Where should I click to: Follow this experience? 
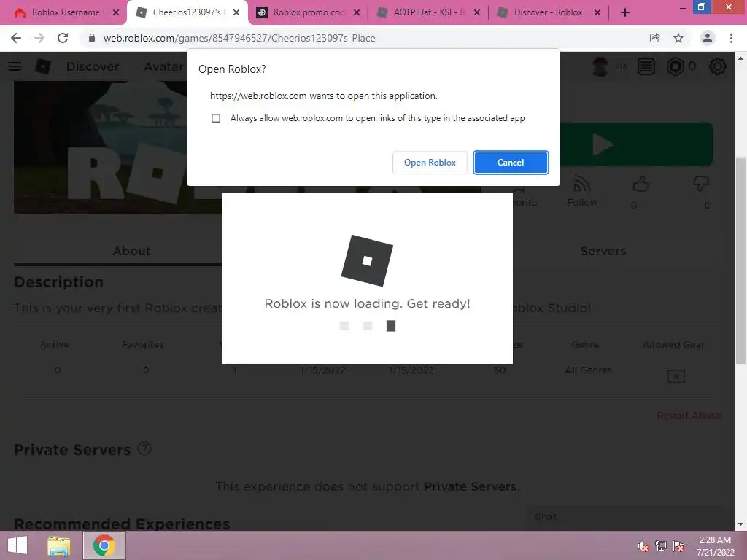click(x=581, y=191)
